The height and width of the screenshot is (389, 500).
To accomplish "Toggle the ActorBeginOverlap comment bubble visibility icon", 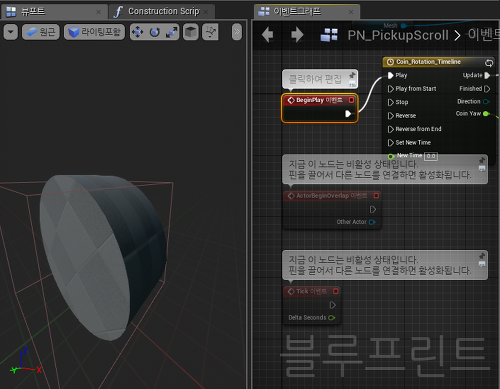I will coord(482,169).
